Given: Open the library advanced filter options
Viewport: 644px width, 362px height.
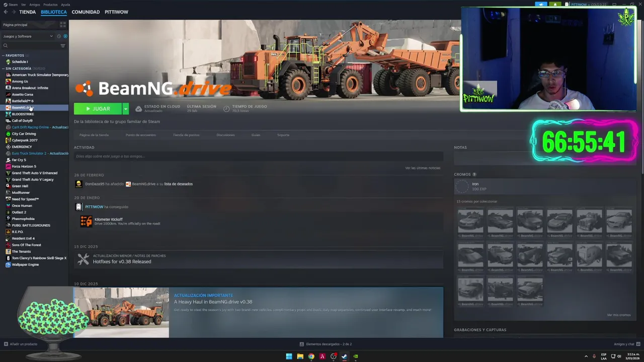Looking at the screenshot, I should (63, 46).
